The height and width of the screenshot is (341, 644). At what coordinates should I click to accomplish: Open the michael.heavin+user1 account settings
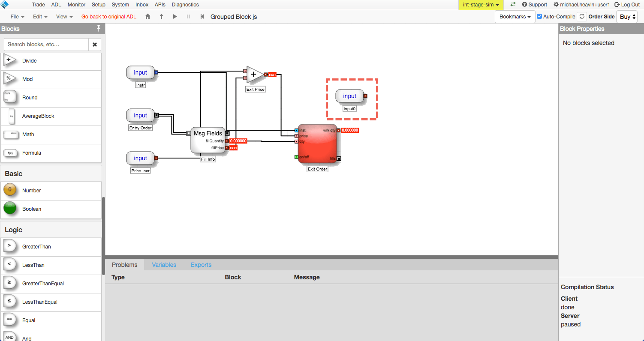click(x=581, y=5)
